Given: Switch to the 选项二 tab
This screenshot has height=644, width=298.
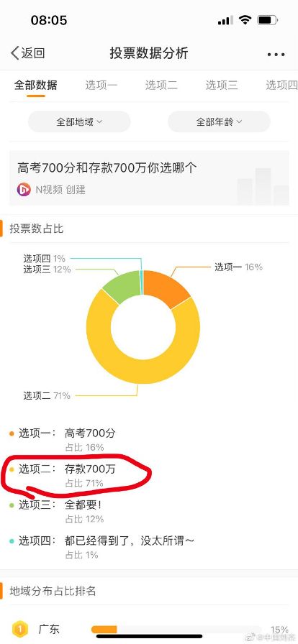Looking at the screenshot, I should pos(161,85).
